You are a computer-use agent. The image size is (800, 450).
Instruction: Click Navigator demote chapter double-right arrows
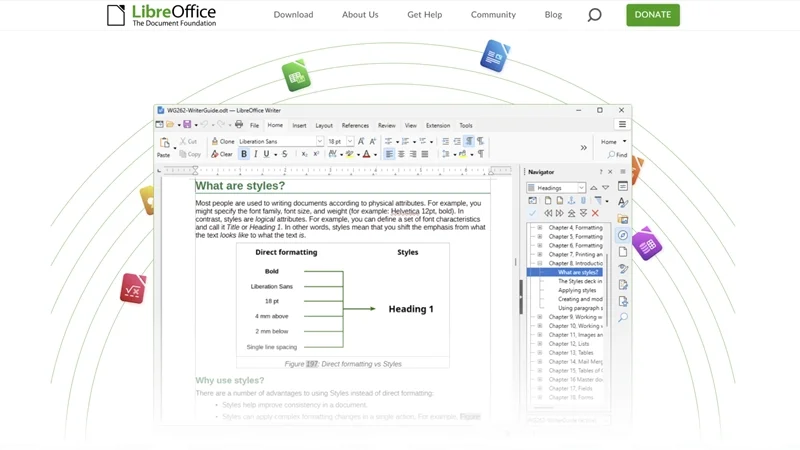(x=560, y=213)
